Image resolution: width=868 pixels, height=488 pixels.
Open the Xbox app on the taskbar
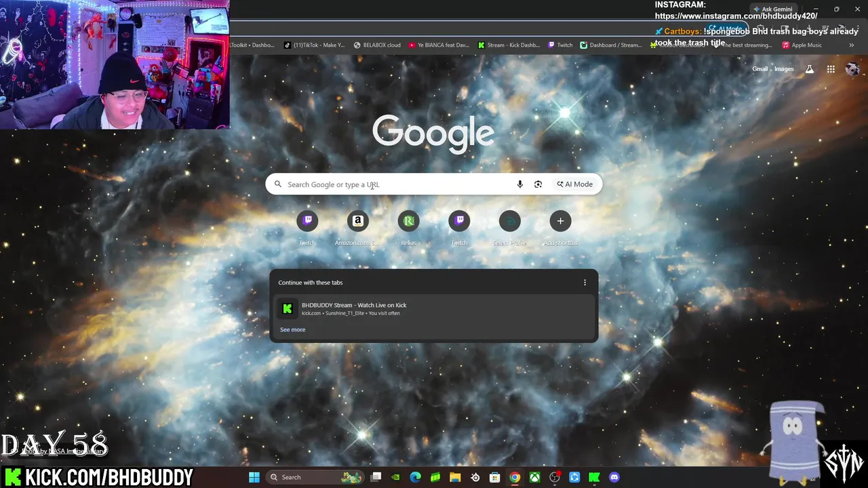[x=535, y=477]
